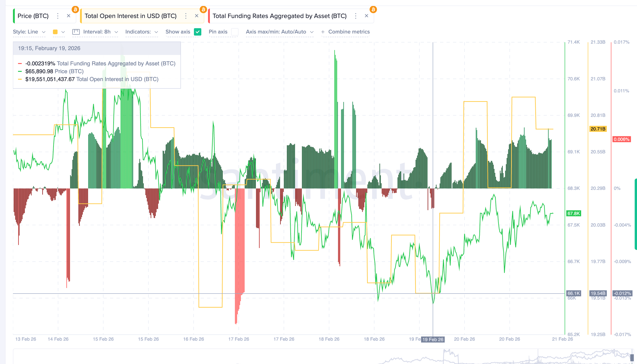Select Total Funding Rates Aggregated tab
This screenshot has height=364, width=637.
(x=279, y=16)
